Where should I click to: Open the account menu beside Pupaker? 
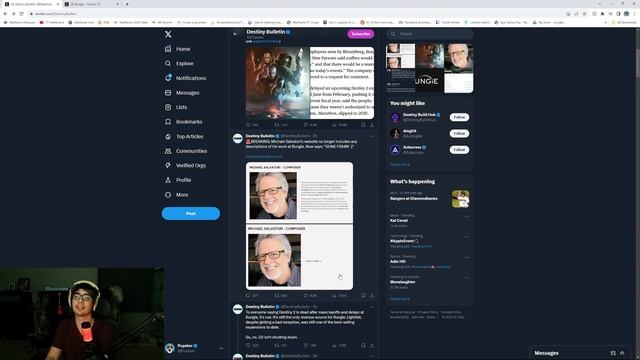[x=221, y=348]
